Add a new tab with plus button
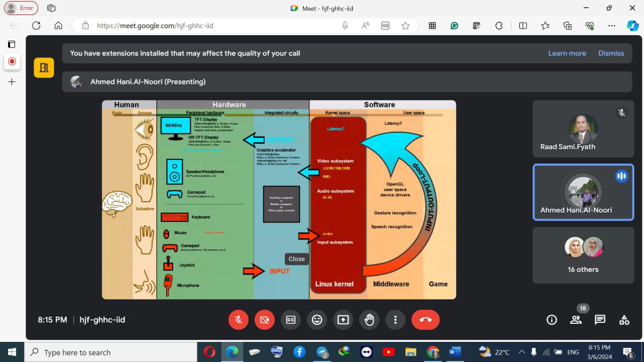Image resolution: width=644 pixels, height=362 pixels. pyautogui.click(x=12, y=81)
